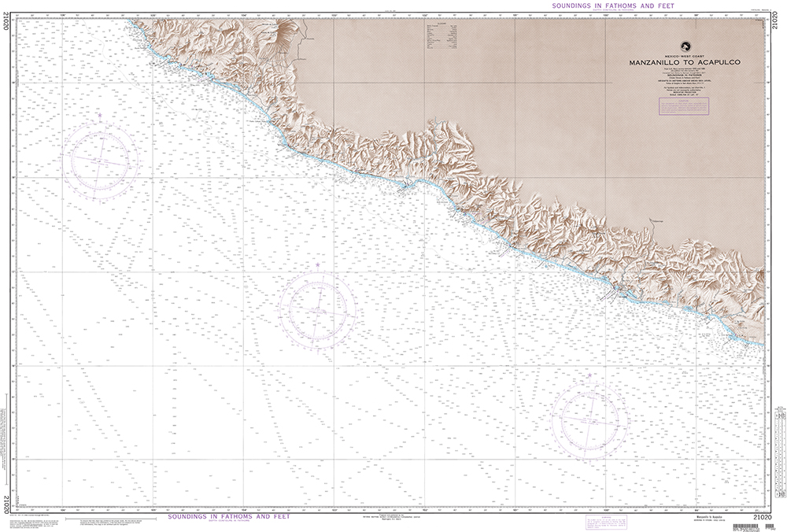787x532 pixels.
Task: Click the NGA globe seal emblem
Action: (686, 47)
